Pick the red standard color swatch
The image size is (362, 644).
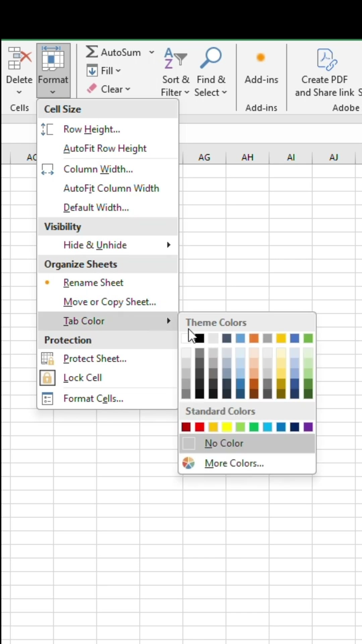pyautogui.click(x=200, y=427)
